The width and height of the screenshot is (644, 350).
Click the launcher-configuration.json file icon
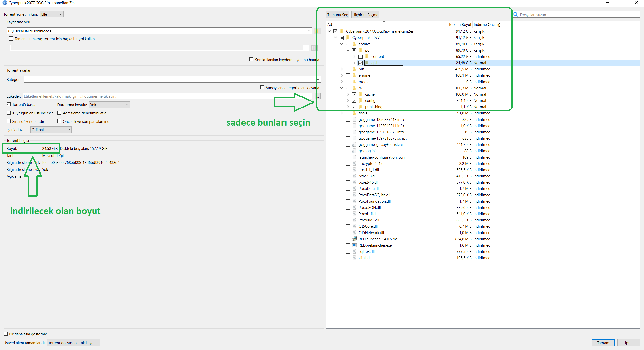click(354, 157)
